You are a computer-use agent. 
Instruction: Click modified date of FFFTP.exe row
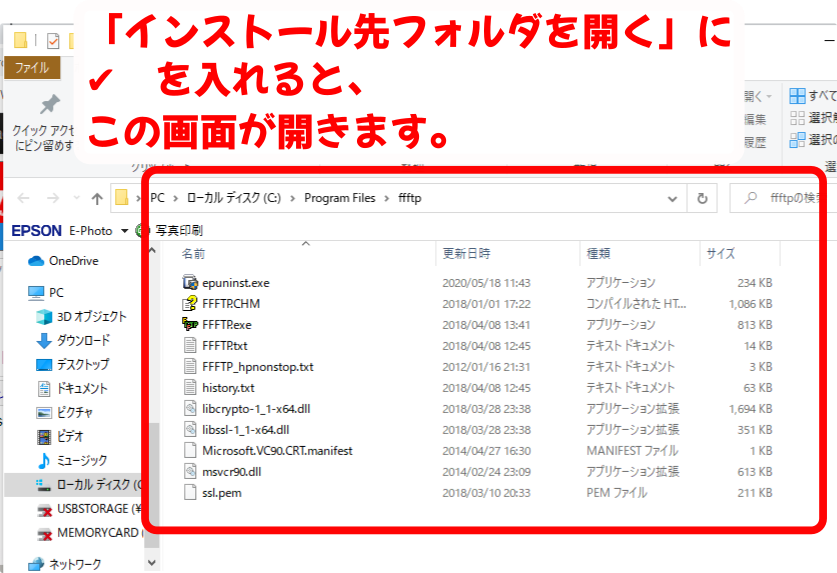486,325
